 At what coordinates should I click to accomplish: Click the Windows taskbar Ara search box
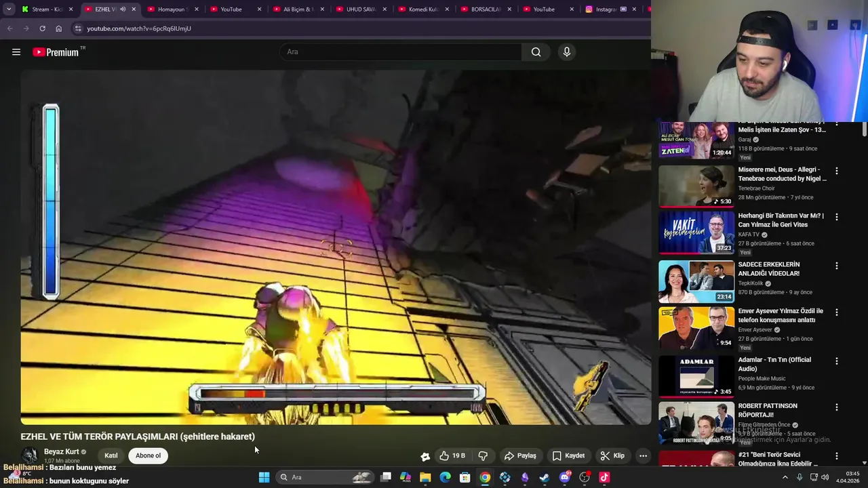(326, 477)
